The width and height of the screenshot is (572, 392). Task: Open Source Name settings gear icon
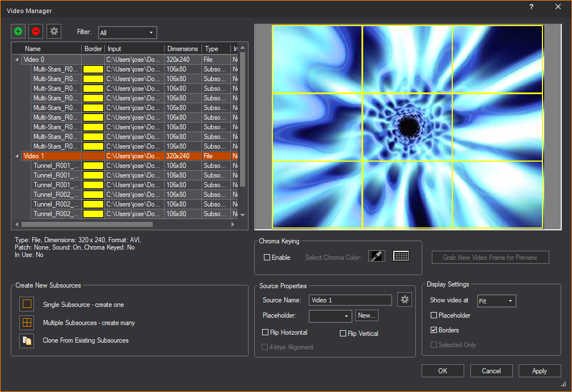point(404,300)
